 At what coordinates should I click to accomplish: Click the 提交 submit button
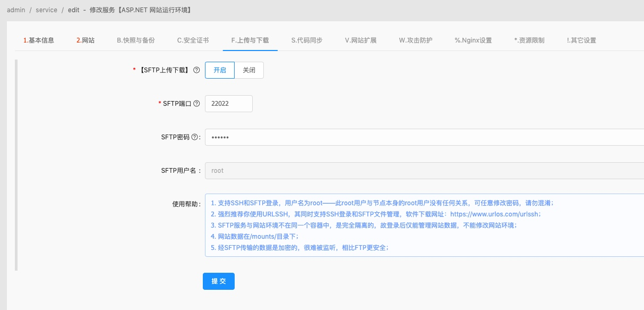coord(218,281)
